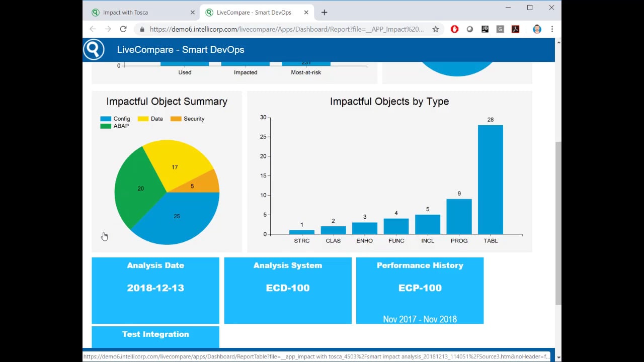Viewport: 644px width, 362px height.
Task: Click the page vertical scrollbar thumb
Action: pyautogui.click(x=558, y=223)
